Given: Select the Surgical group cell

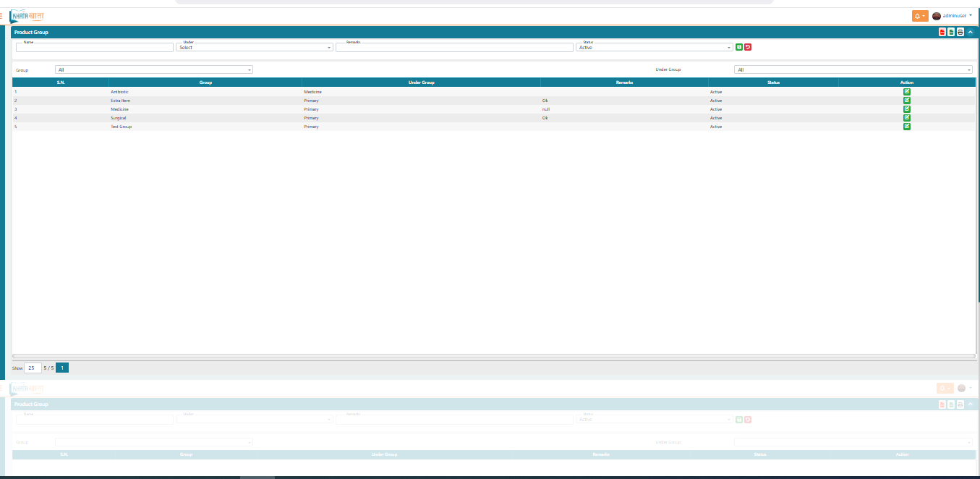Looking at the screenshot, I should pos(205,118).
